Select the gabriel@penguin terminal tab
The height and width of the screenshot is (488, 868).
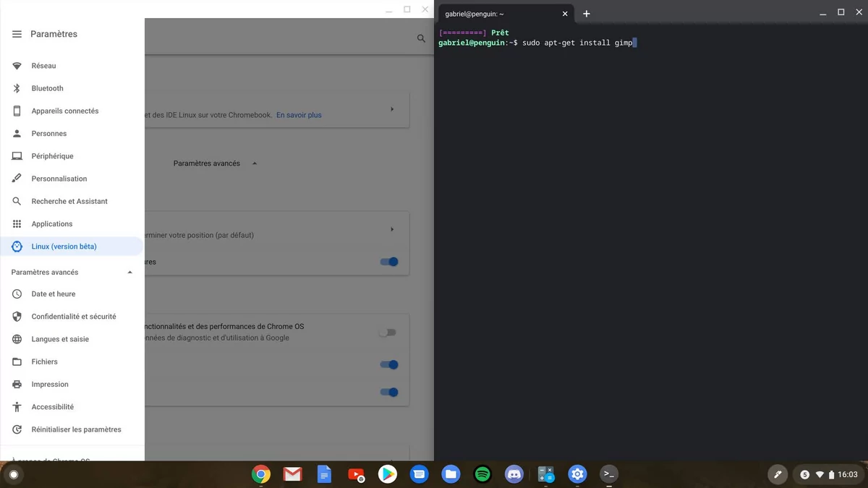[x=506, y=14]
